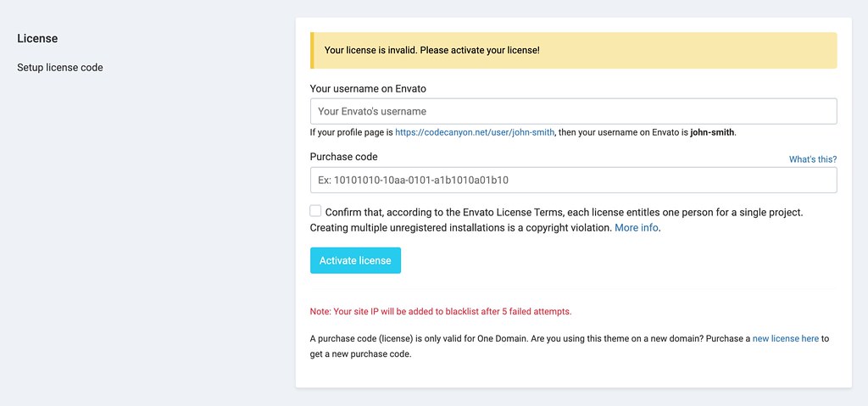Focus the Envato username input field

(573, 111)
